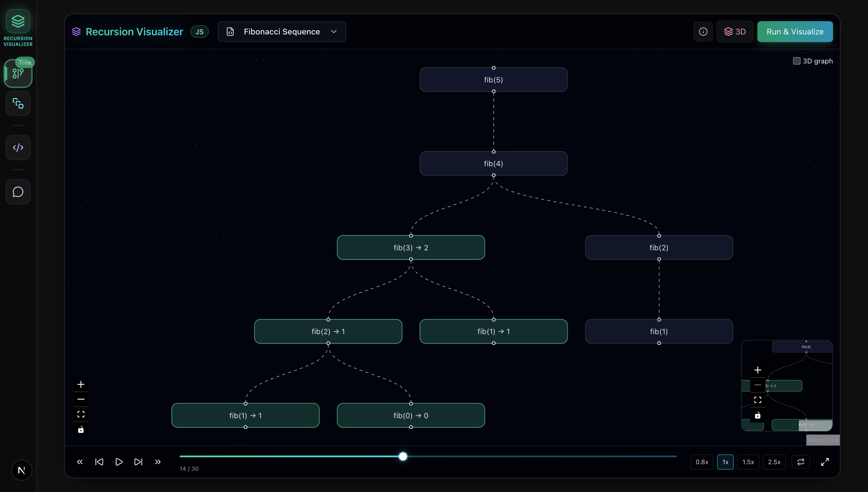
Task: Click the N avatar at bottom left
Action: point(22,470)
